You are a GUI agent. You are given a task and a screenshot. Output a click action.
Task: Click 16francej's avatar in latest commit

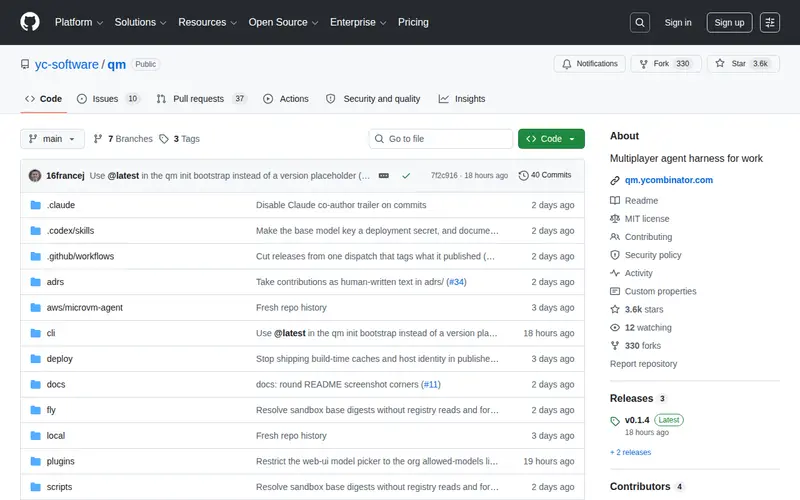(35, 176)
